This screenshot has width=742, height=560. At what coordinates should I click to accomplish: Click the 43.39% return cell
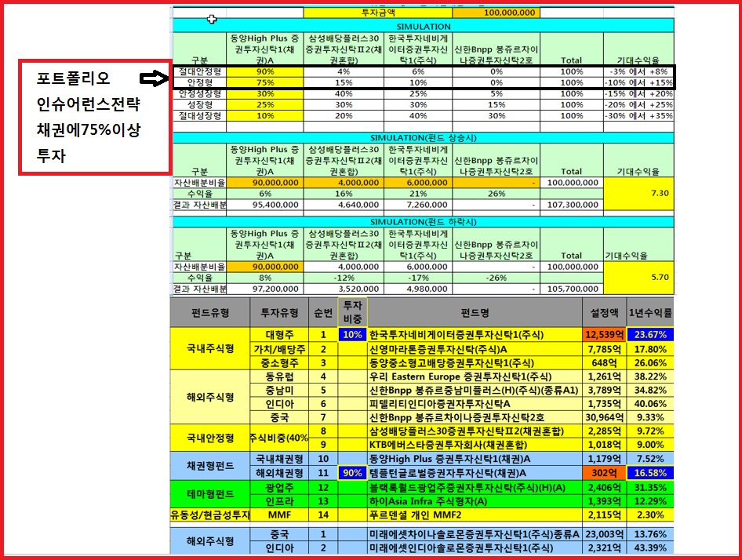coord(649,547)
